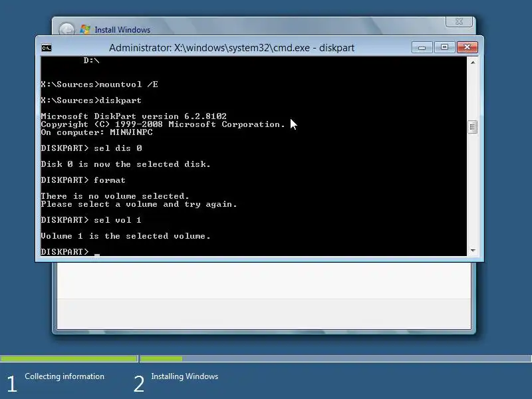Click 'On computer: MINWINPC' line
Screen dimensions: 532x399
point(96,132)
